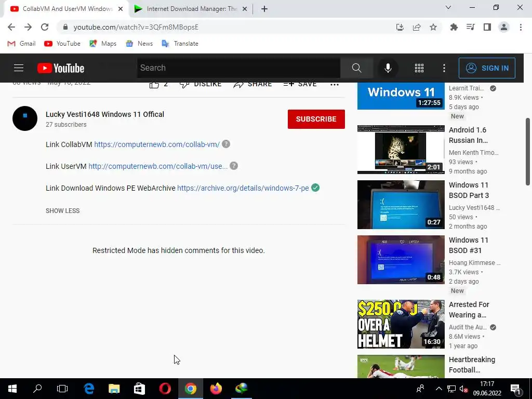Open the Lucky Vesti1648 channel avatar
The image size is (532, 399).
[25, 118]
